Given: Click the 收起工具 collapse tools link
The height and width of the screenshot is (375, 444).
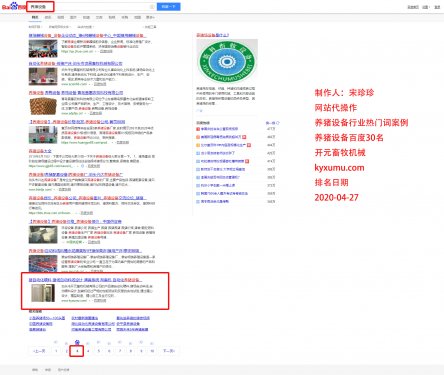Looking at the screenshot, I should point(150,27).
